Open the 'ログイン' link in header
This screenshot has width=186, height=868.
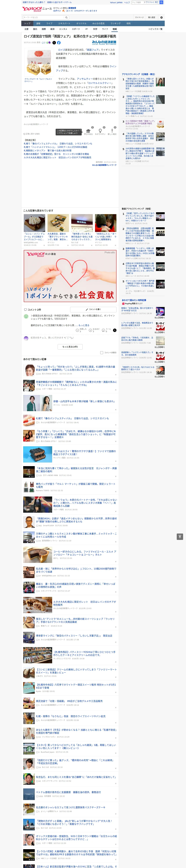57,11
